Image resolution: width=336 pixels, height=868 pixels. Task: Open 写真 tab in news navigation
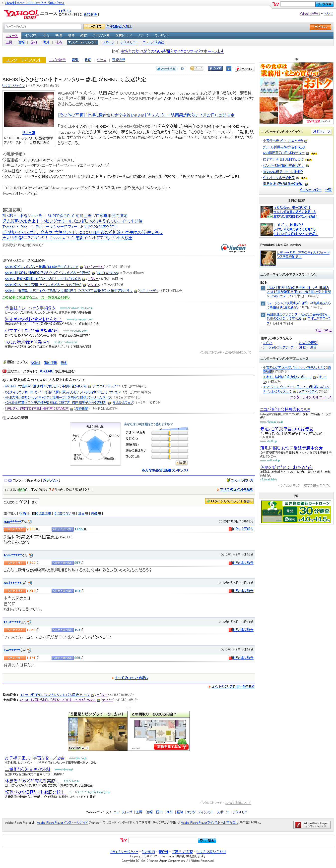click(46, 35)
